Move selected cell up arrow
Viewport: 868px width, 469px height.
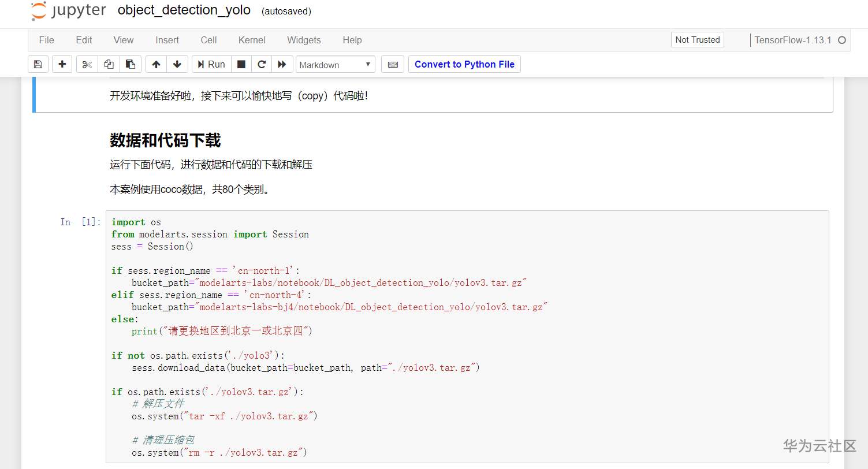pos(156,64)
